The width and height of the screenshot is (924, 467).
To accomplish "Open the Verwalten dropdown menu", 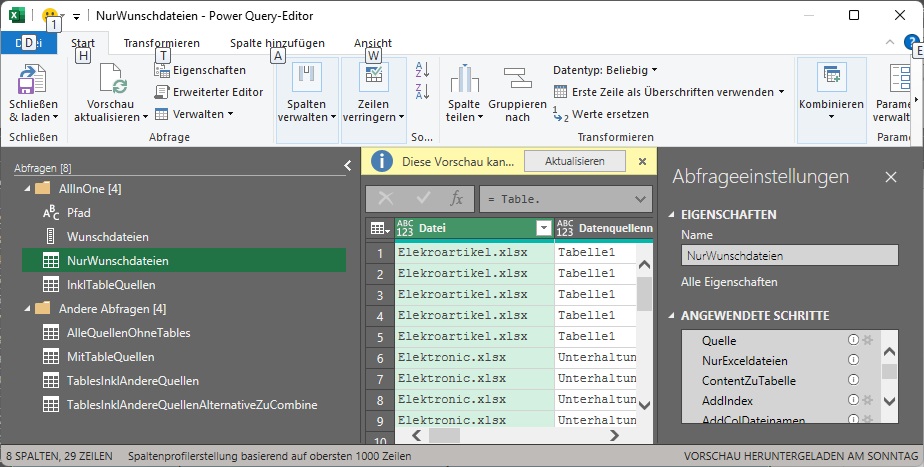I will [194, 114].
